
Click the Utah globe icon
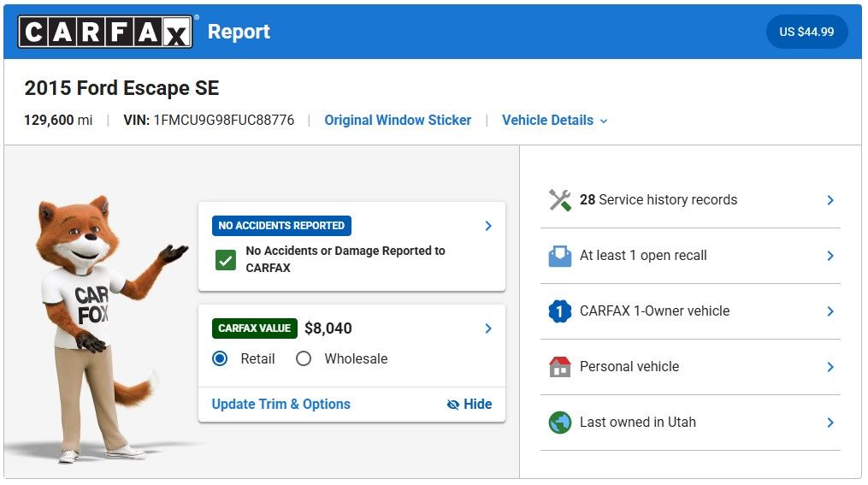point(559,423)
